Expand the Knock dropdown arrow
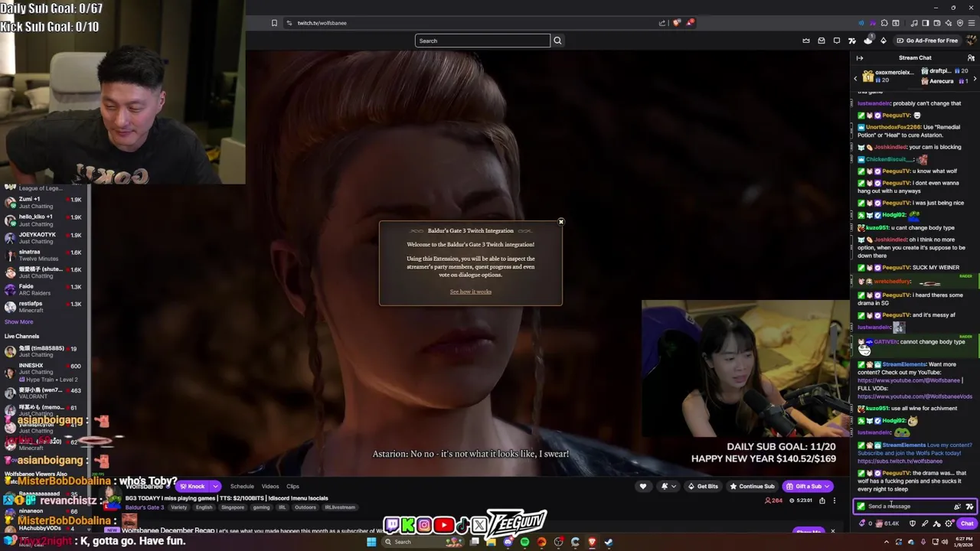Screen dimensions: 980x551 (216, 487)
